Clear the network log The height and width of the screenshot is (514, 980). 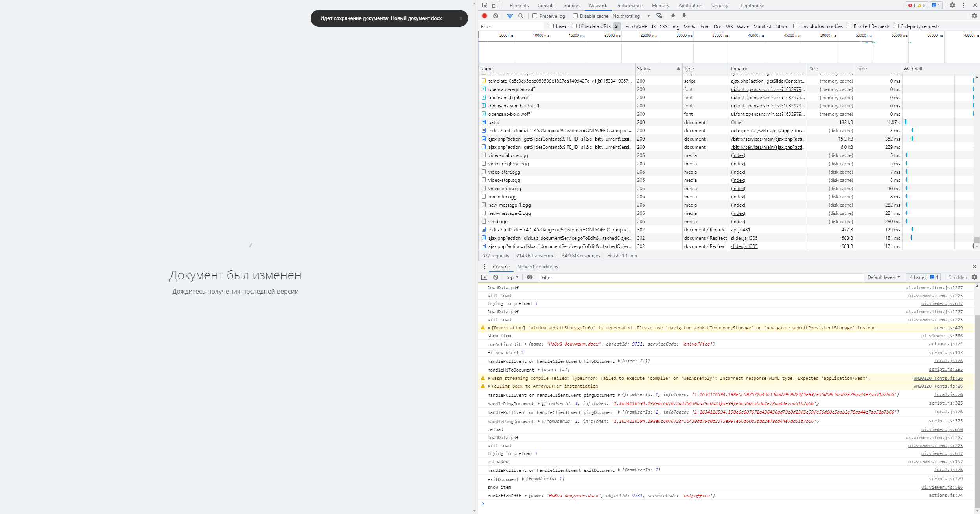(x=496, y=16)
